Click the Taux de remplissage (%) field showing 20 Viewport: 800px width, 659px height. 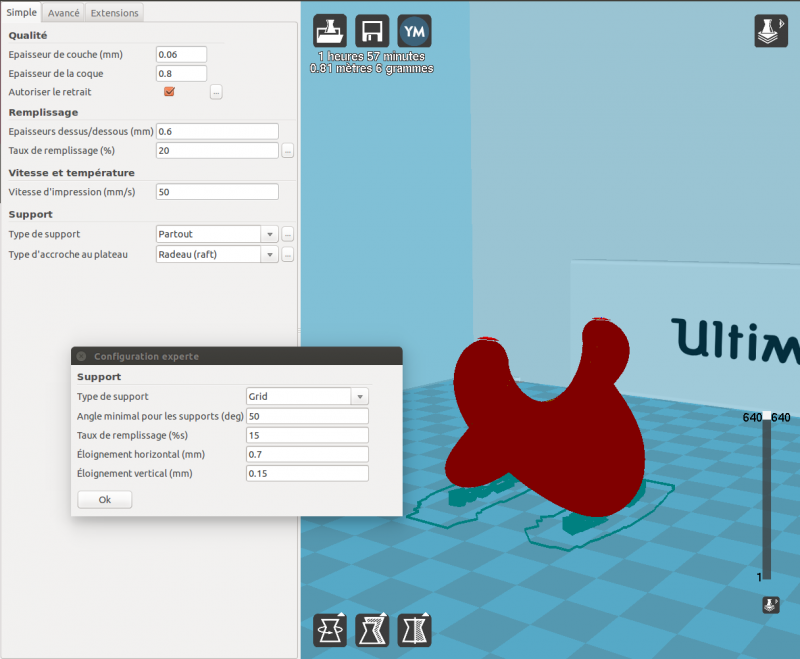pyautogui.click(x=217, y=150)
